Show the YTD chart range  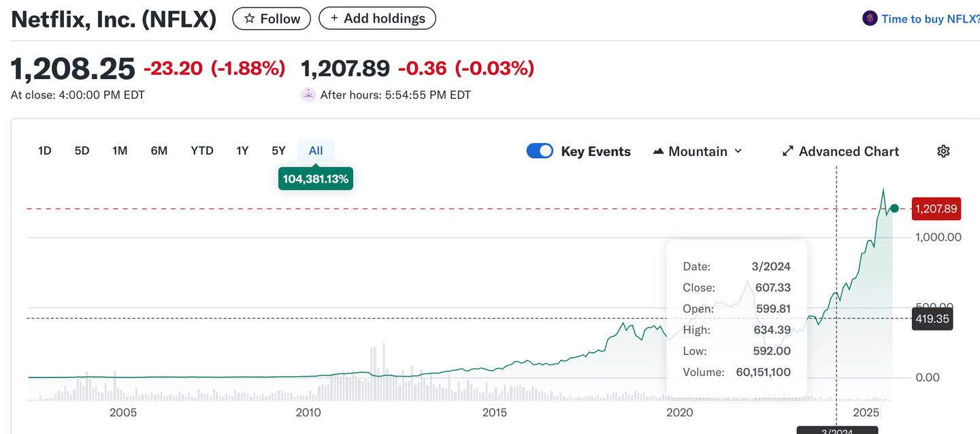tap(201, 151)
